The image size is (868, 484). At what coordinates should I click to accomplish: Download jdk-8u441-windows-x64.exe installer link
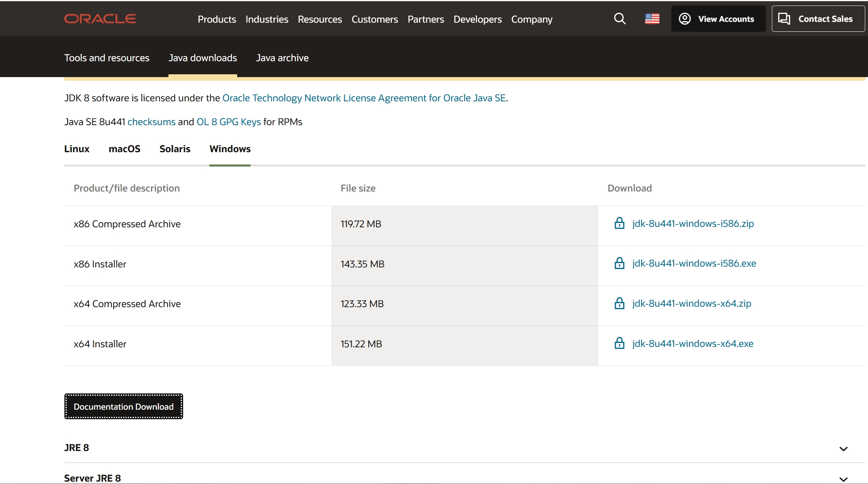pyautogui.click(x=692, y=343)
